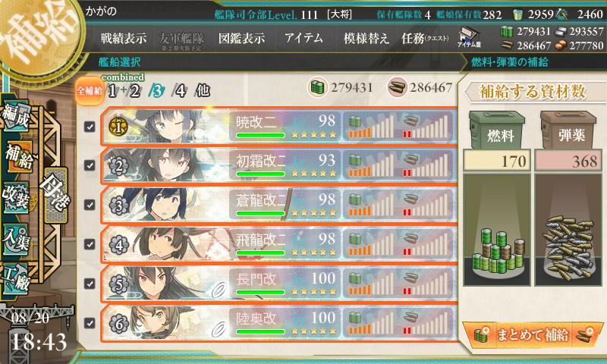This screenshot has height=364, width=607.
Task: Click the fuel gauge bar for 長門改
Action: pyautogui.click(x=371, y=282)
